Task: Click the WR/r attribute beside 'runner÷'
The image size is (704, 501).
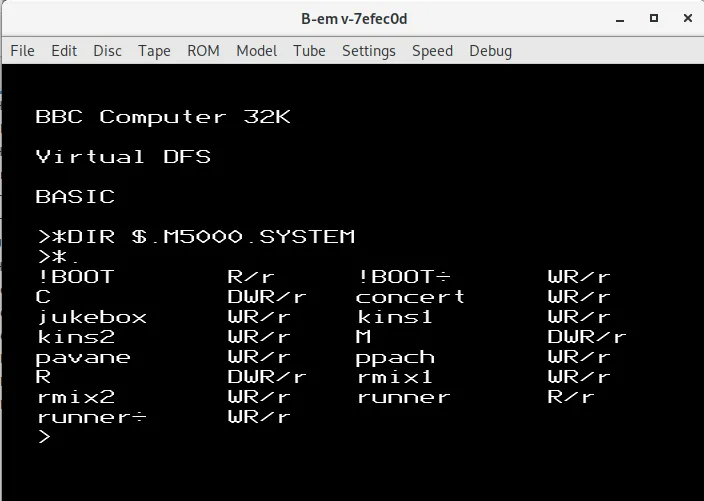Action: coord(259,417)
